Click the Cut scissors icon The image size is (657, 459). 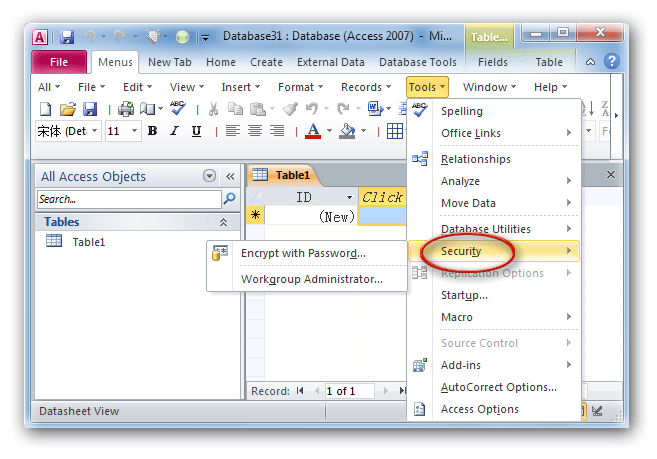[214, 109]
